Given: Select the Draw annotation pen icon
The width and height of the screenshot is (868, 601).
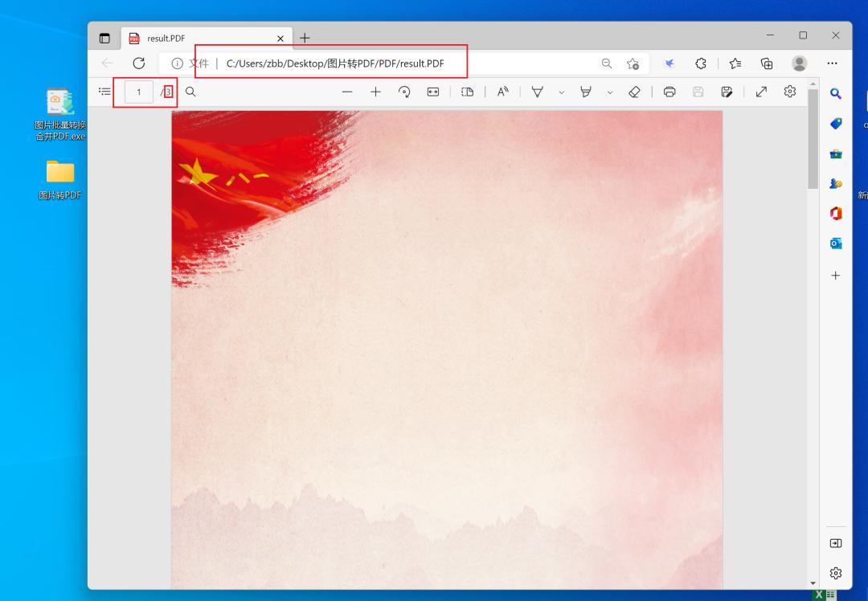Looking at the screenshot, I should [x=536, y=92].
